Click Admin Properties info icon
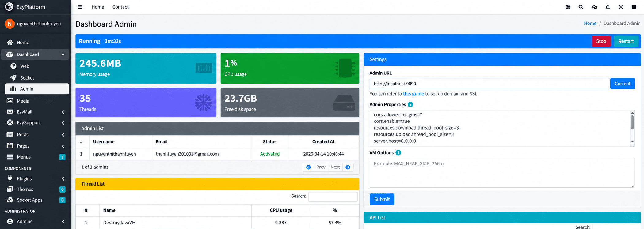This screenshot has width=644, height=229. tap(410, 105)
